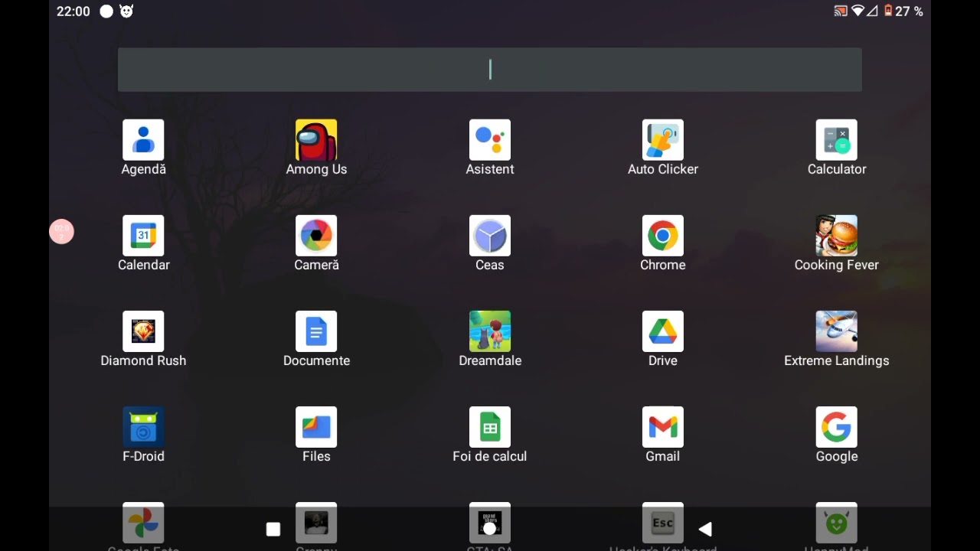Launch Auto Clicker app

point(663,140)
